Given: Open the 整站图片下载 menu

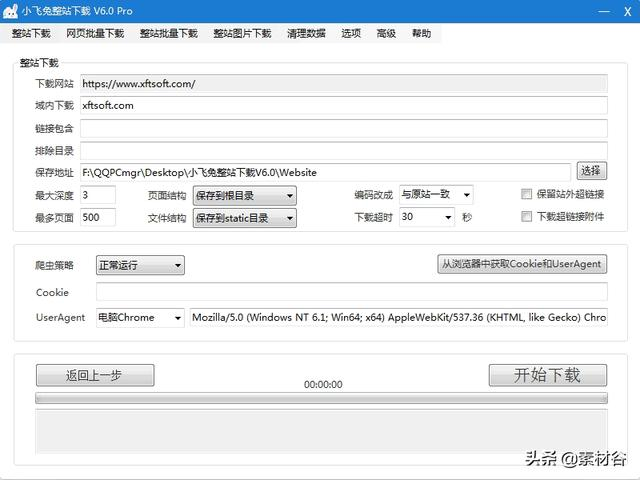Looking at the screenshot, I should click(x=242, y=33).
